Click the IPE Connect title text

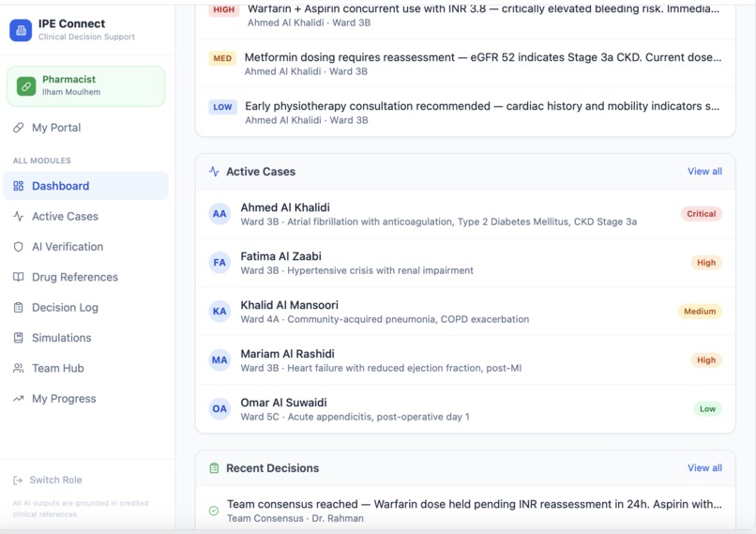point(72,23)
